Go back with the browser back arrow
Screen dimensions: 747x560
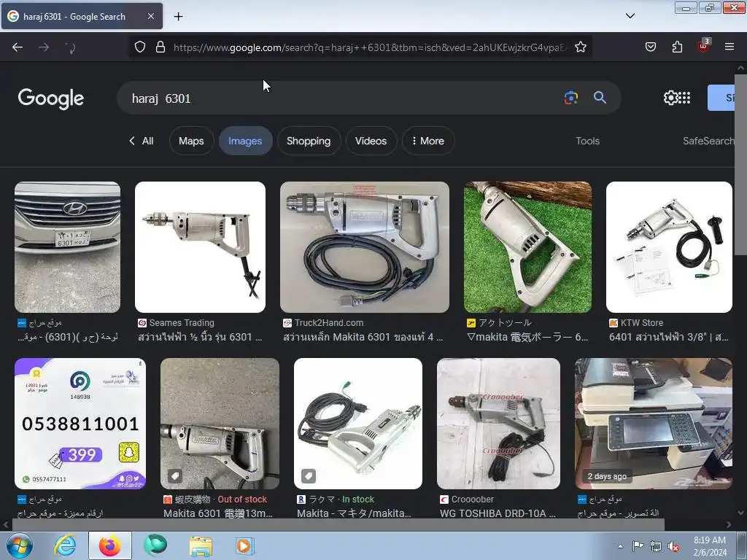pos(18,47)
